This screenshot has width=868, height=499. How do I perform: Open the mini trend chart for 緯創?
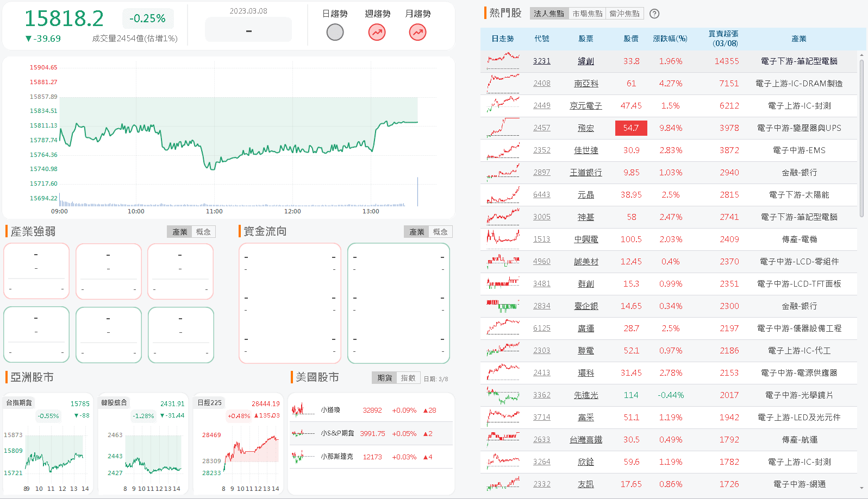pyautogui.click(x=503, y=61)
